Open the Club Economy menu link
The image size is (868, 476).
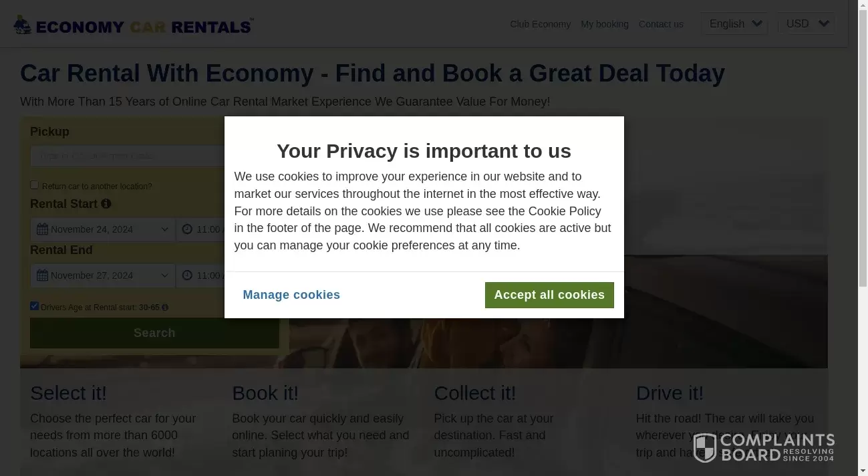(x=540, y=24)
